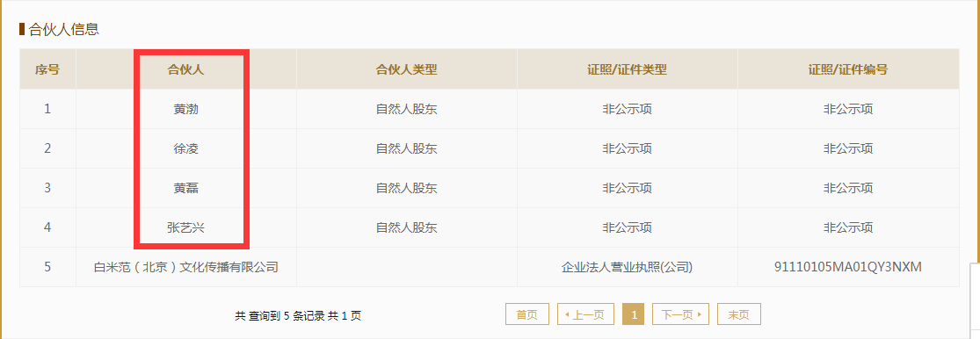Screen dimensions: 980x339
Task: Select partner name 黄磊 in row 3
Action: (x=186, y=188)
